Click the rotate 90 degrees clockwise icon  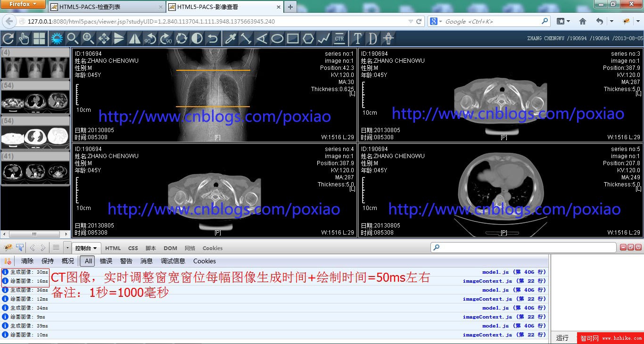[x=166, y=39]
